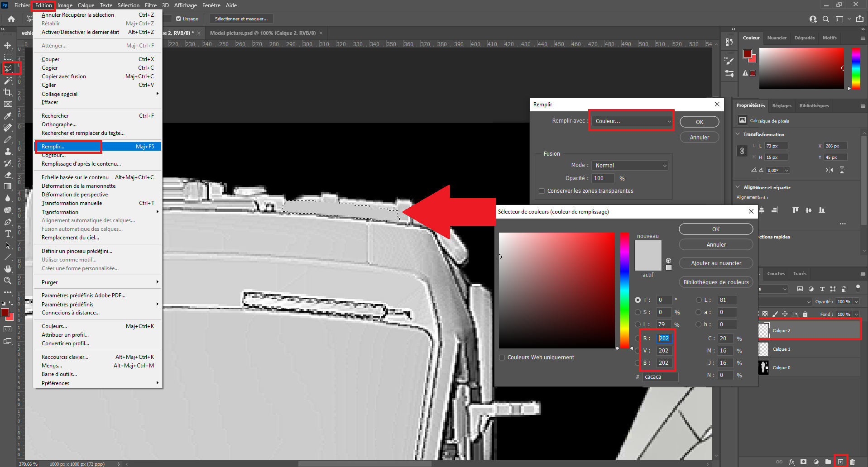Open the Remplir avec dropdown

pos(632,121)
